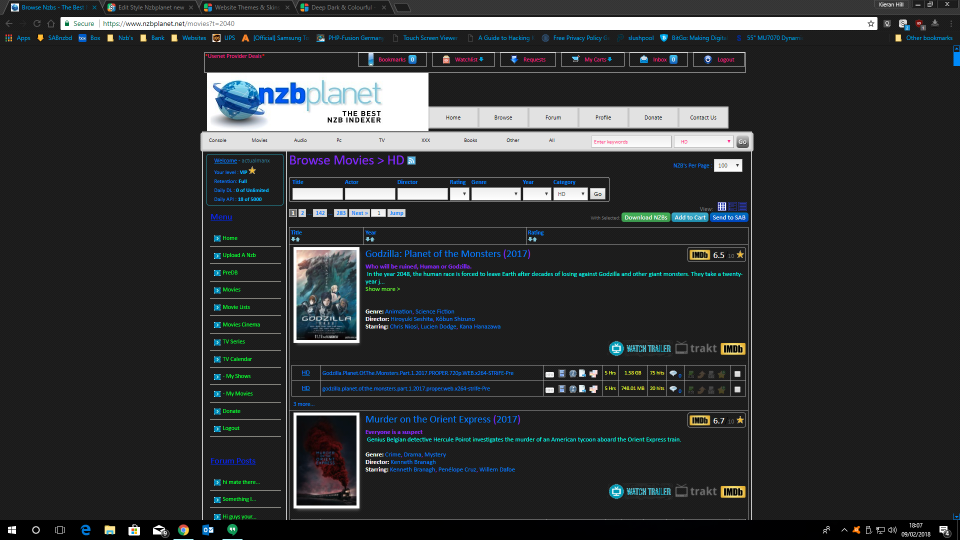960x540 pixels.
Task: Click the Requests button
Action: coord(528,59)
